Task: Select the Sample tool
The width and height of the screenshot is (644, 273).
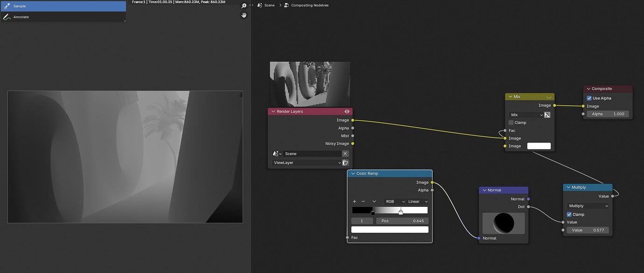Action: point(63,6)
